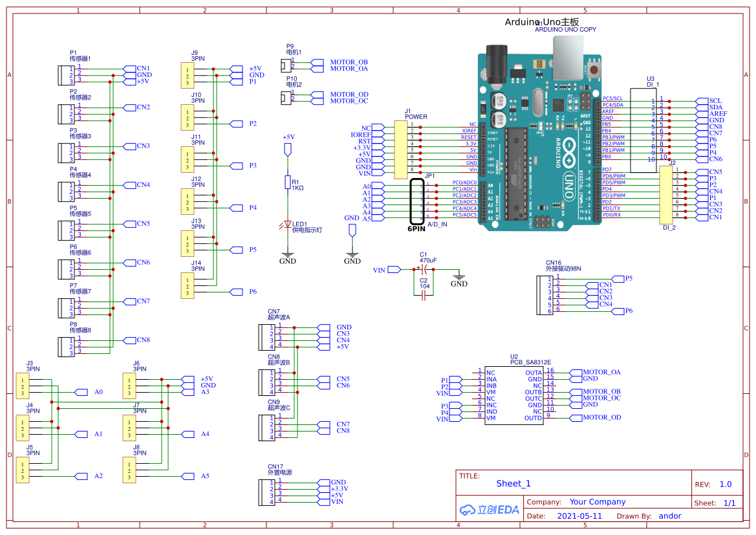Select the P1 sensor 1 connector
This screenshot has width=756, height=535.
[x=66, y=75]
